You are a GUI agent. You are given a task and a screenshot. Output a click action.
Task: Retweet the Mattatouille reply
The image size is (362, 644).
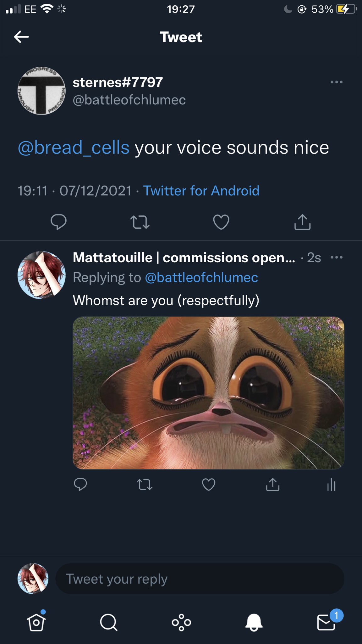pyautogui.click(x=145, y=484)
